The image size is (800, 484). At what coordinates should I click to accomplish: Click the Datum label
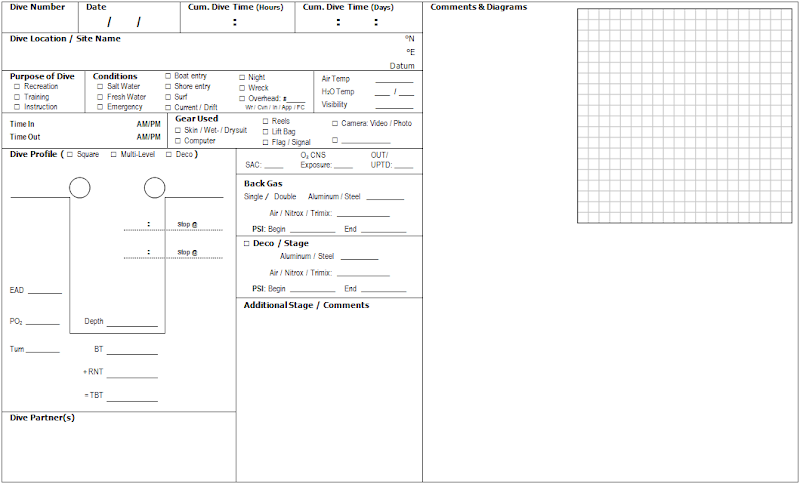tap(402, 66)
